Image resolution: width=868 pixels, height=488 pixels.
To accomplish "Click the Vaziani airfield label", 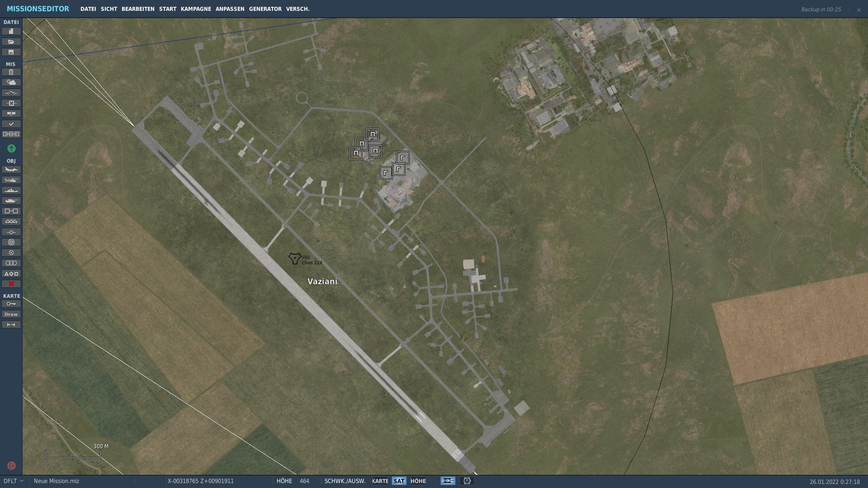I will coord(322,282).
